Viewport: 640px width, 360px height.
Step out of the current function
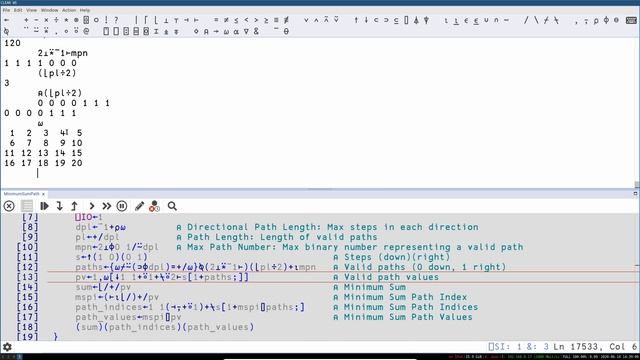74,206
